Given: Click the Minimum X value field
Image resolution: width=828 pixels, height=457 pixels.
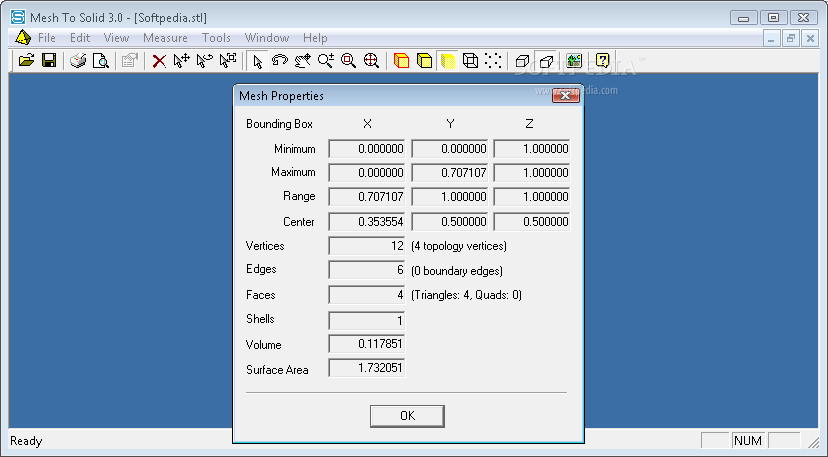Looking at the screenshot, I should [366, 149].
